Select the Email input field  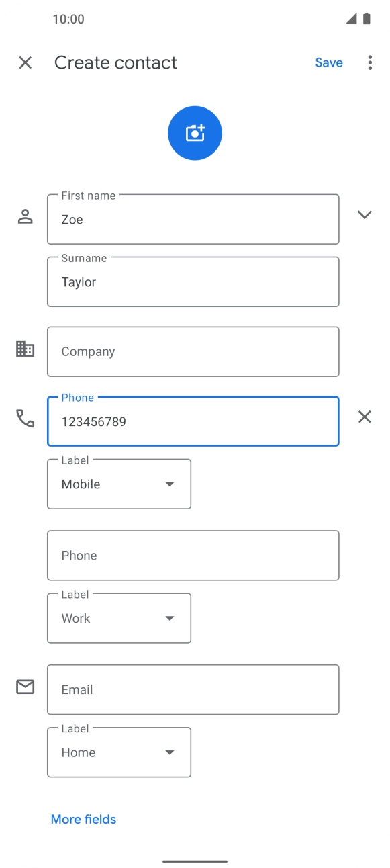pos(193,689)
